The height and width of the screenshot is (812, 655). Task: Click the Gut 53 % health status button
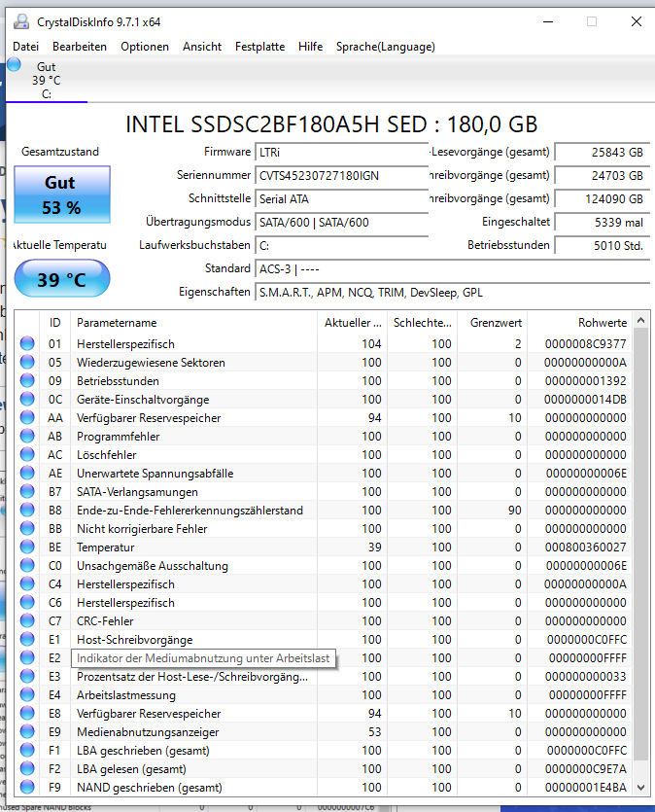pos(62,194)
